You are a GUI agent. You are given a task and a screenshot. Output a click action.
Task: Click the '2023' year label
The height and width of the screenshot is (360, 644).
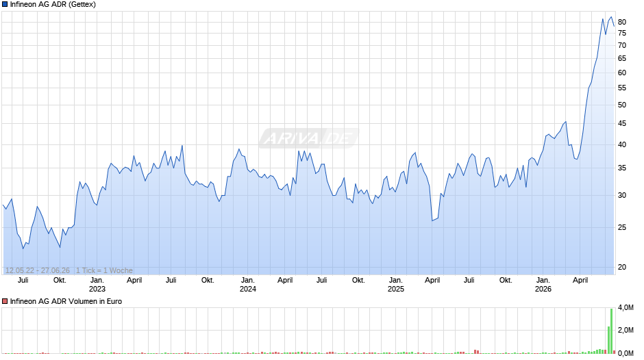[97, 289]
